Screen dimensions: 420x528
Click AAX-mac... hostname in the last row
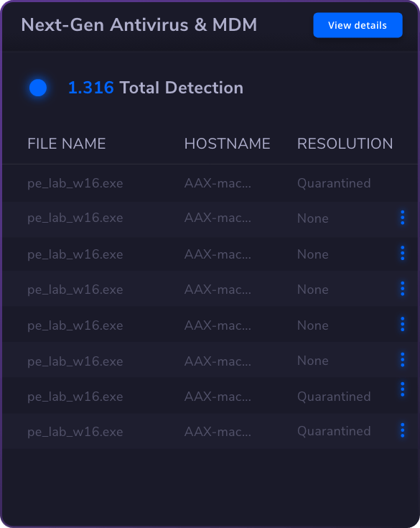[218, 432]
